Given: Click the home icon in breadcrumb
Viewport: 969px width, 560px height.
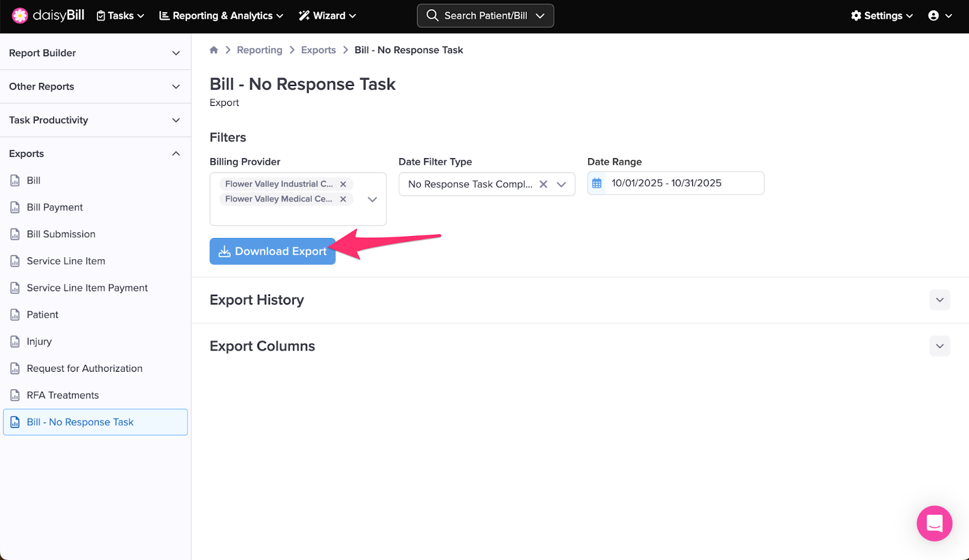Looking at the screenshot, I should (x=214, y=50).
